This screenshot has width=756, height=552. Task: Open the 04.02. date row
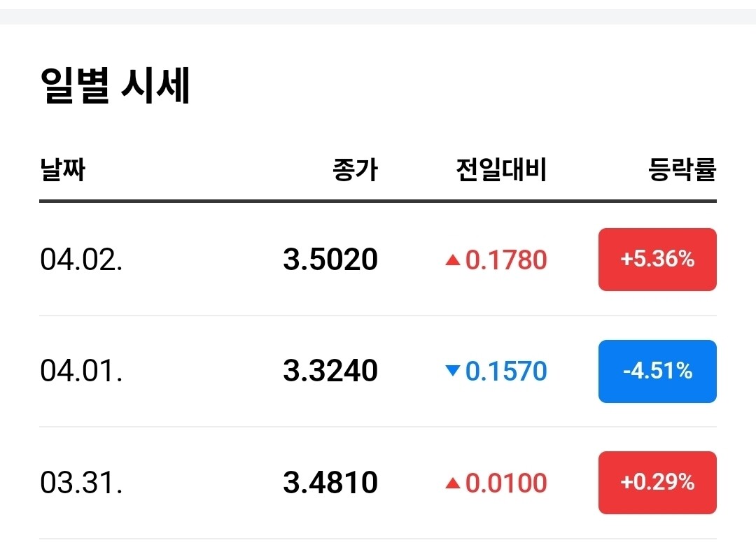click(x=81, y=260)
